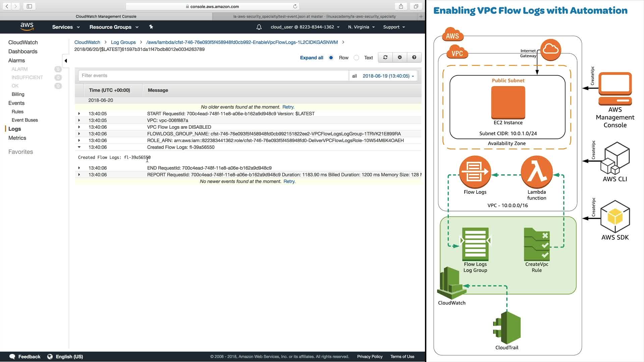
Task: Open the Safari share icon
Action: click(401, 6)
